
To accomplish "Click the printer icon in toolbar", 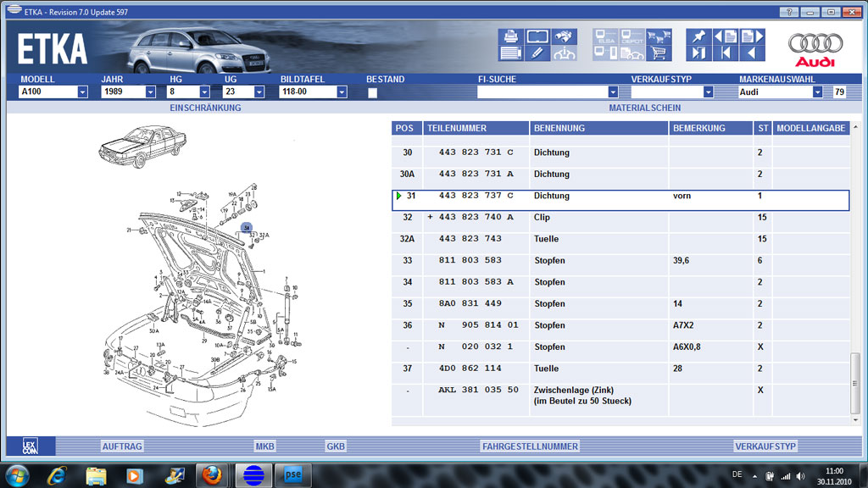I will click(x=511, y=36).
